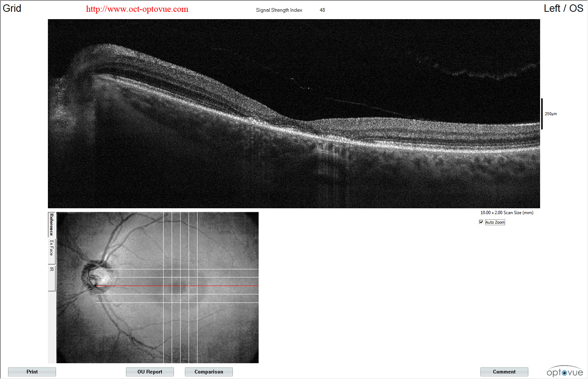Toggle the Auto Zoom checkbox
The image size is (588, 379).
click(x=481, y=222)
